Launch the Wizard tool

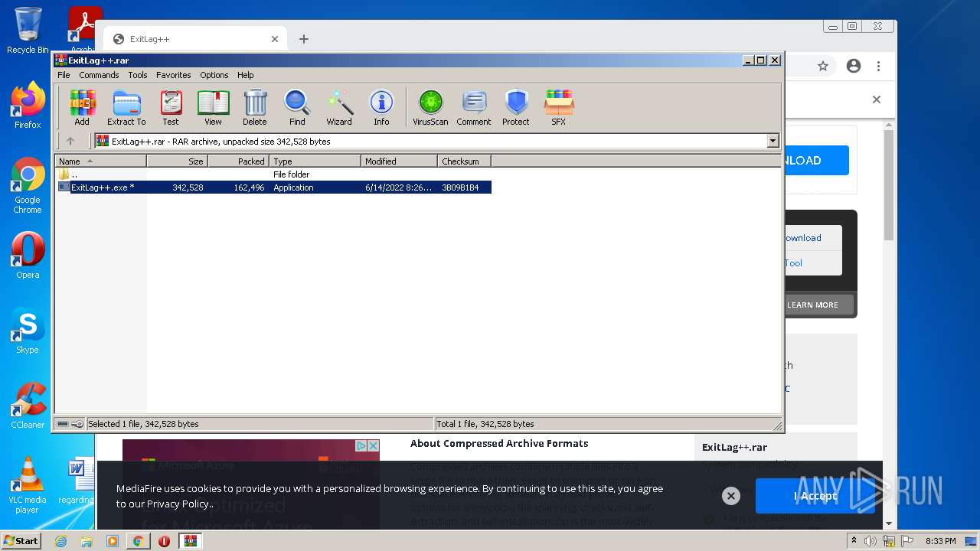339,108
